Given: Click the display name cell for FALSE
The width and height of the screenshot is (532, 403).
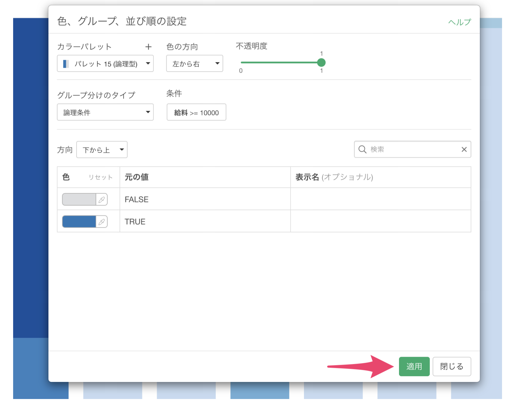Looking at the screenshot, I should tap(380, 199).
